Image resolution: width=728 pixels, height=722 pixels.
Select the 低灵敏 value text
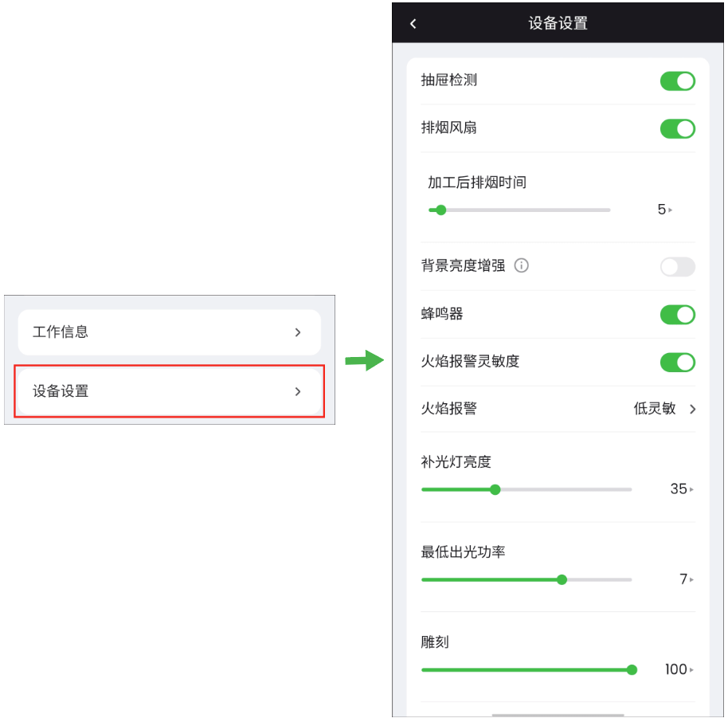coord(655,409)
